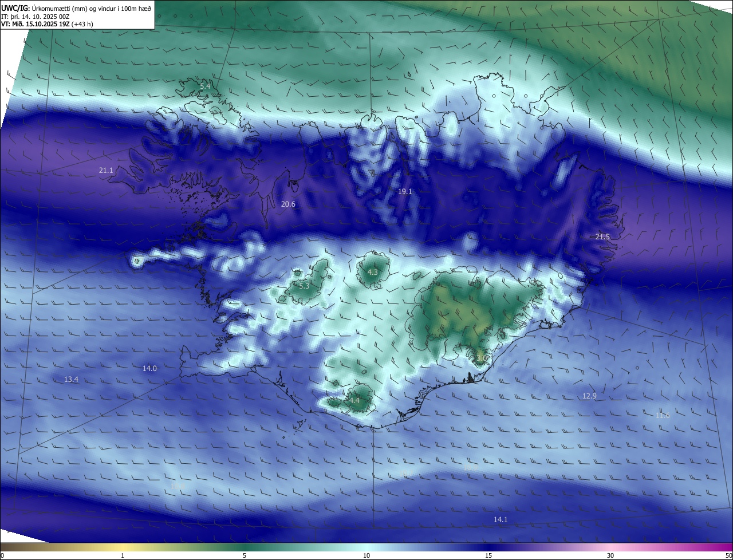
Task: Click the 4.4 value label on the Mýrdalsjökull glacier
Action: [354, 400]
